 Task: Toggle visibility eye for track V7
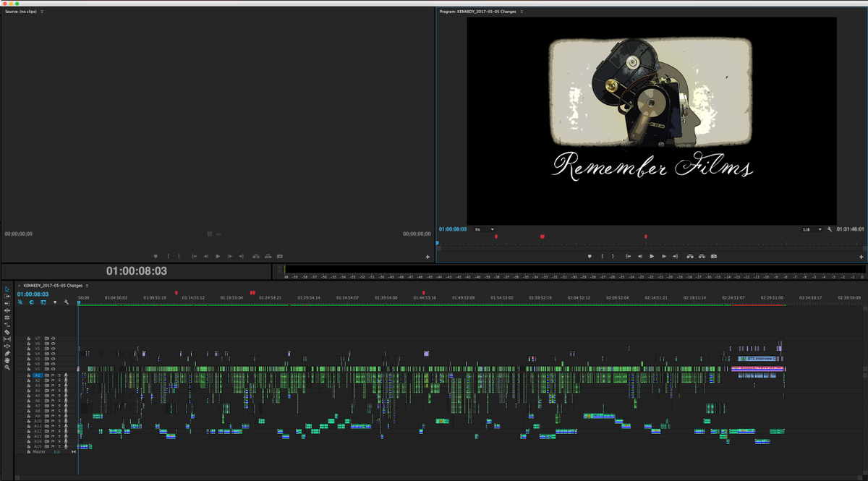pos(53,338)
